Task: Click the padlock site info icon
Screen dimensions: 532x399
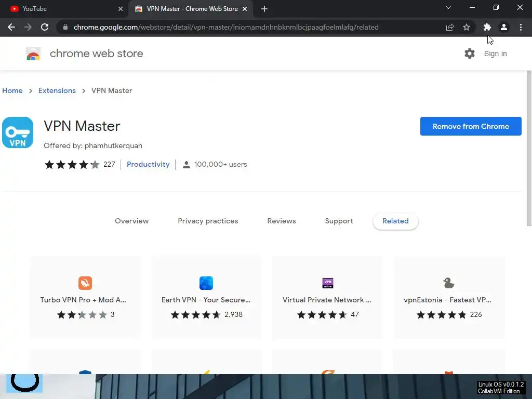Action: [65, 27]
